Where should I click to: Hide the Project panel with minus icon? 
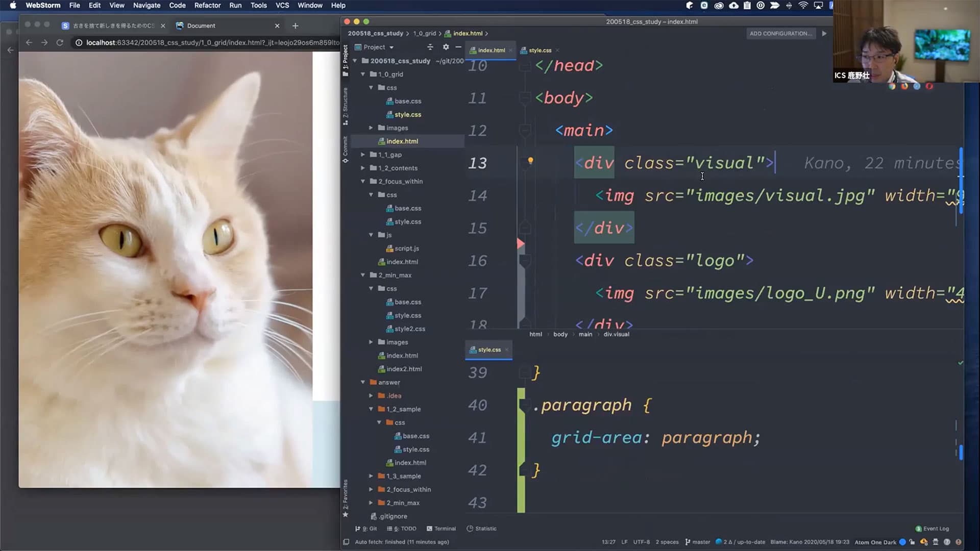[x=458, y=47]
